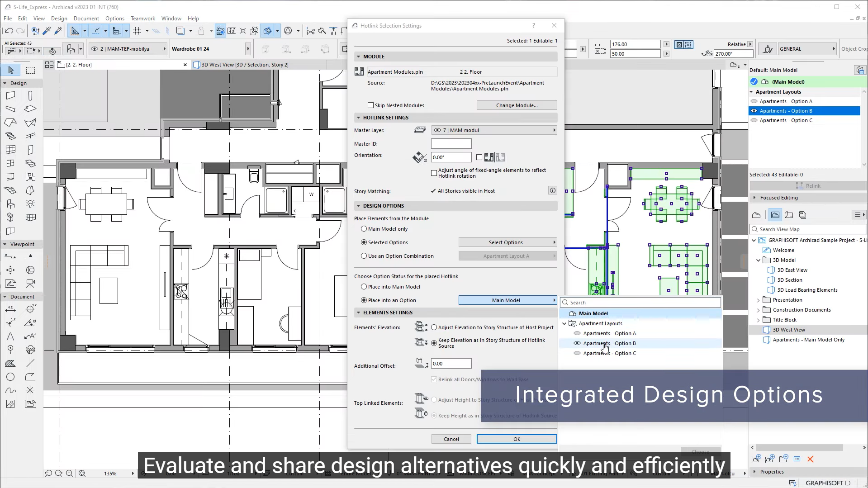Check the Skip Nested Modules checkbox

click(x=371, y=105)
